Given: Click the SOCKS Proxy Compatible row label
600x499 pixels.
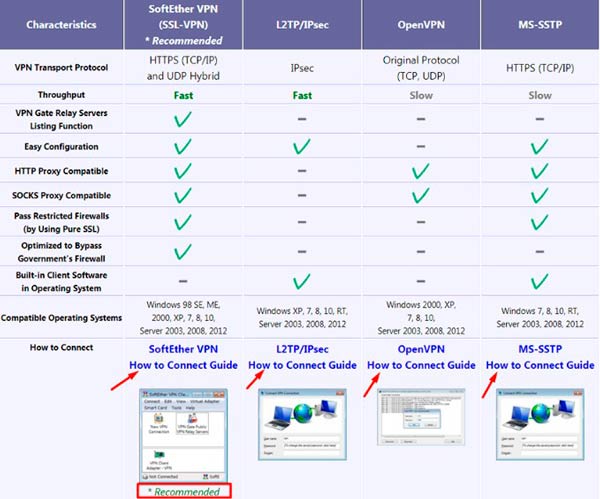Looking at the screenshot, I should coord(61,196).
